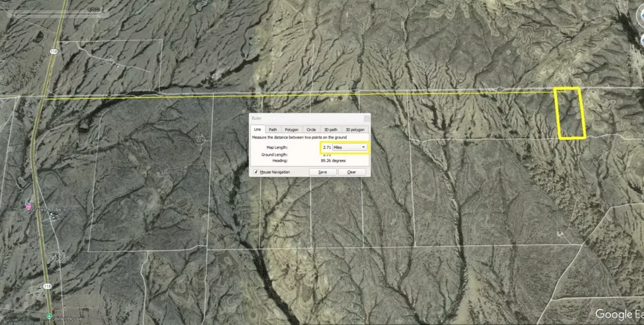Click the lower Highway 118 shield
The width and height of the screenshot is (644, 325).
(x=48, y=285)
